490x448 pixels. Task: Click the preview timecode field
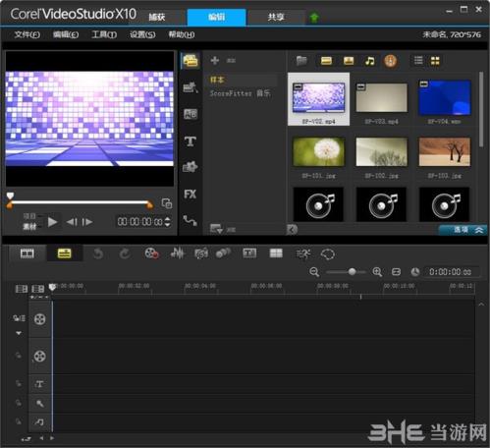(x=139, y=222)
